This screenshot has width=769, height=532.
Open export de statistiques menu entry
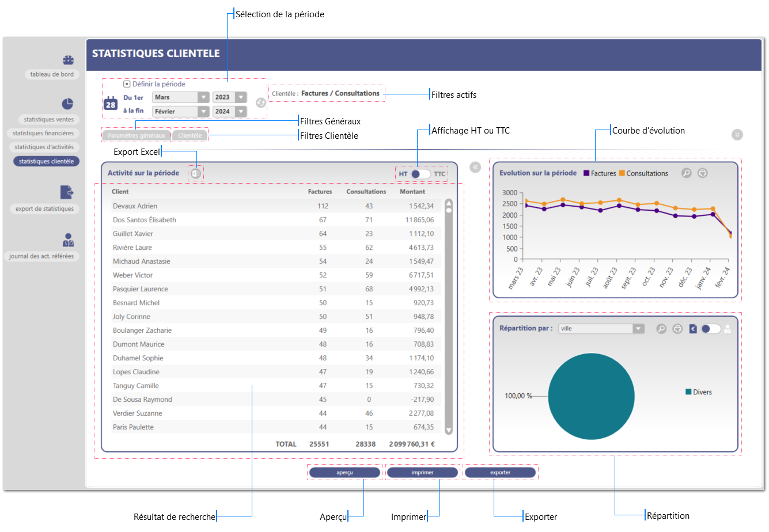coord(44,208)
